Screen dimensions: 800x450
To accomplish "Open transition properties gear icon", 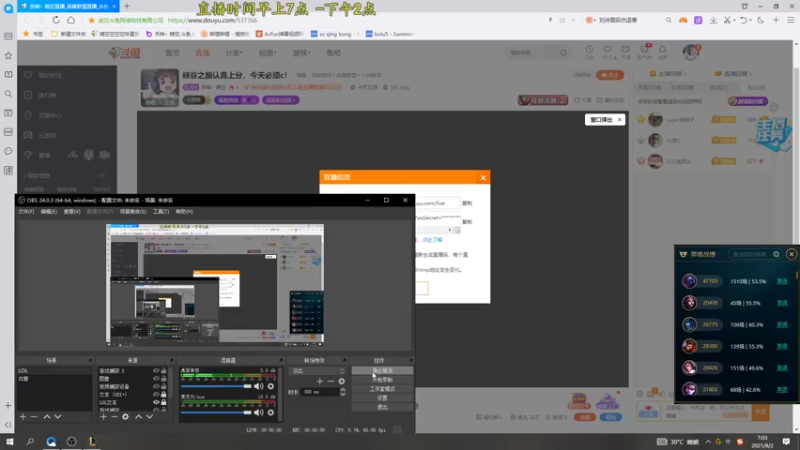I will pyautogui.click(x=341, y=381).
